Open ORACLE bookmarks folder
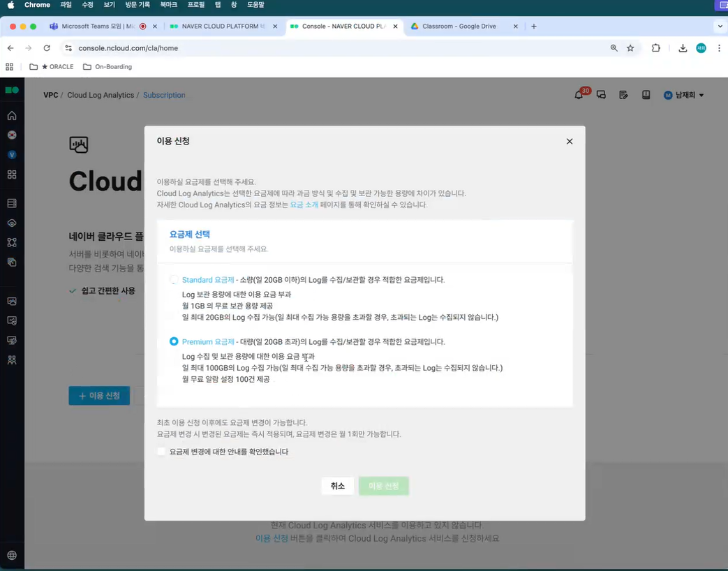 [52, 67]
